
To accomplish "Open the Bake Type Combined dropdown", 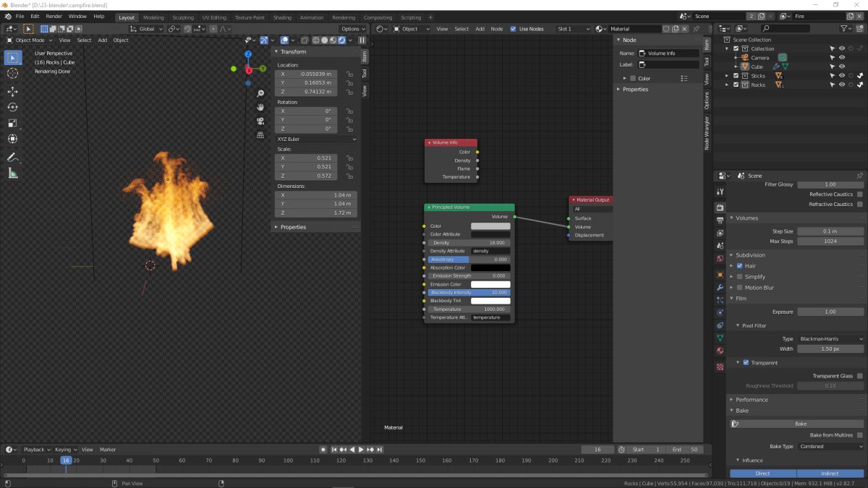I will (831, 447).
